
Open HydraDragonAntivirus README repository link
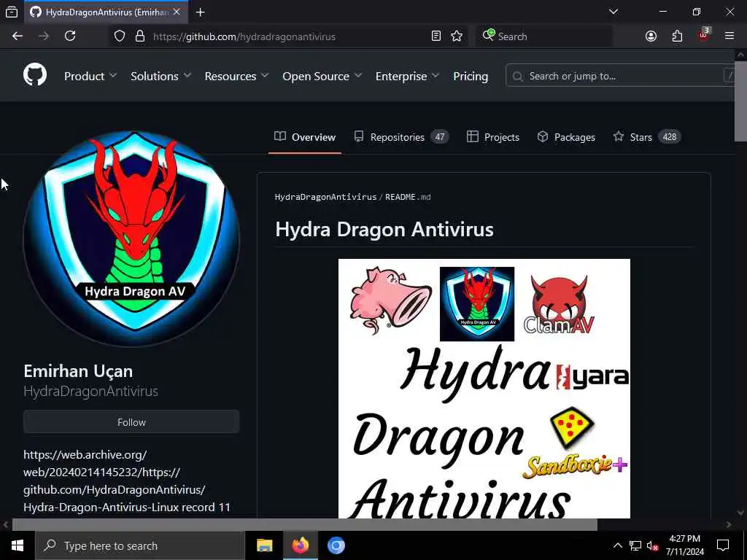(x=325, y=197)
